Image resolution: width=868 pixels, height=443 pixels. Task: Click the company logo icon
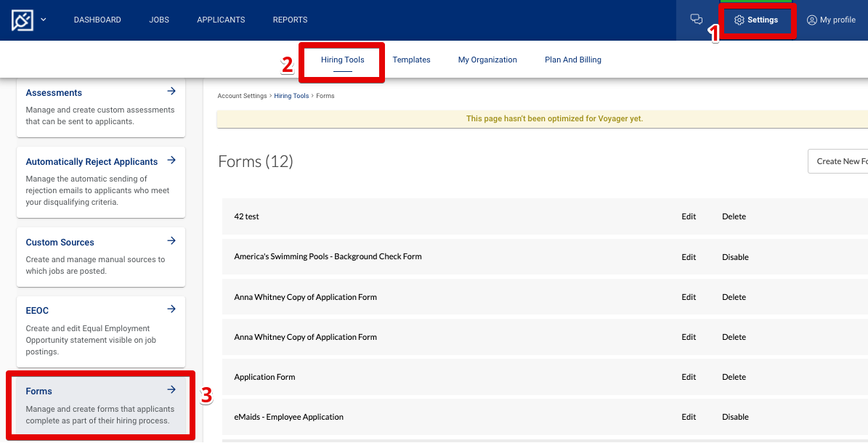click(23, 19)
